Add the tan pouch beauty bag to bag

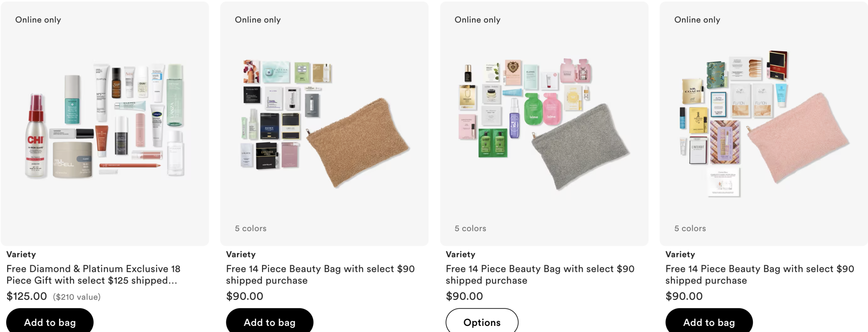coord(270,322)
